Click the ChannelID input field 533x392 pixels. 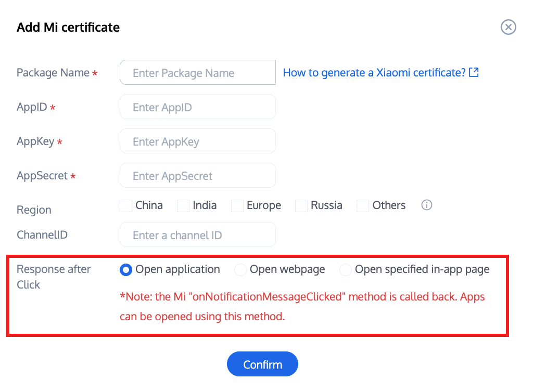click(x=197, y=235)
